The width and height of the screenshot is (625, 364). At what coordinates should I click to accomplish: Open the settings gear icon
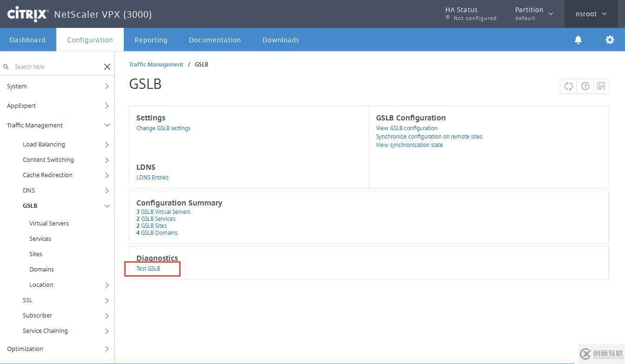(x=610, y=40)
